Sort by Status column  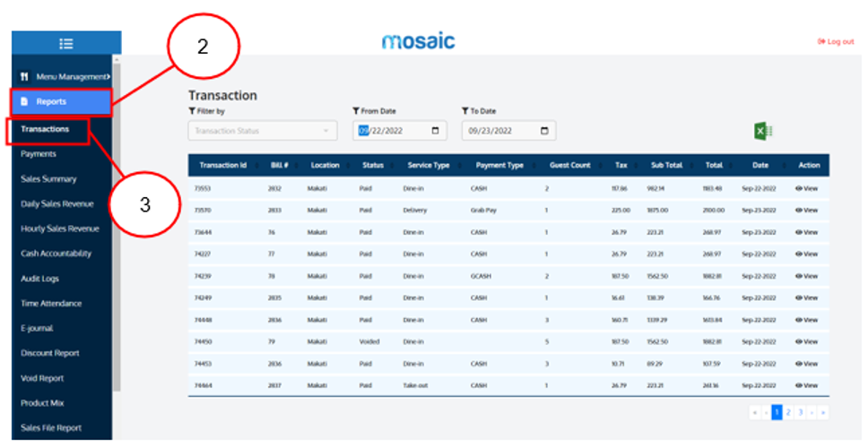373,166
